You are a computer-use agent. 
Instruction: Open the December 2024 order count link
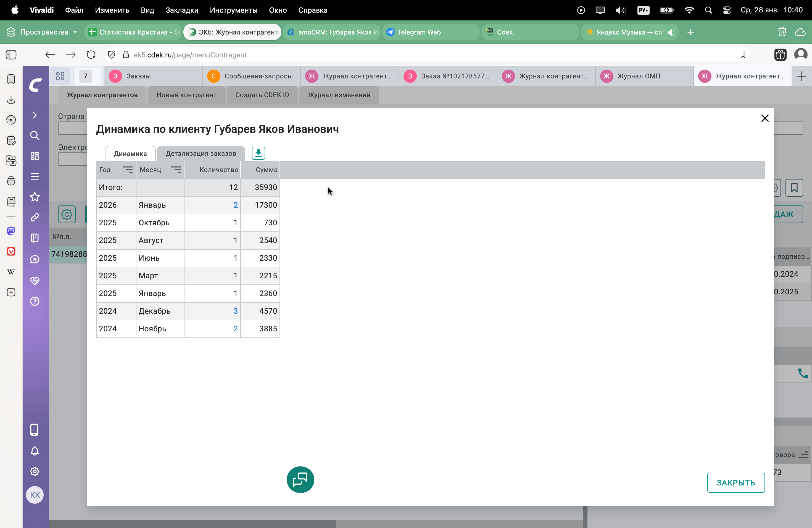[x=235, y=311]
